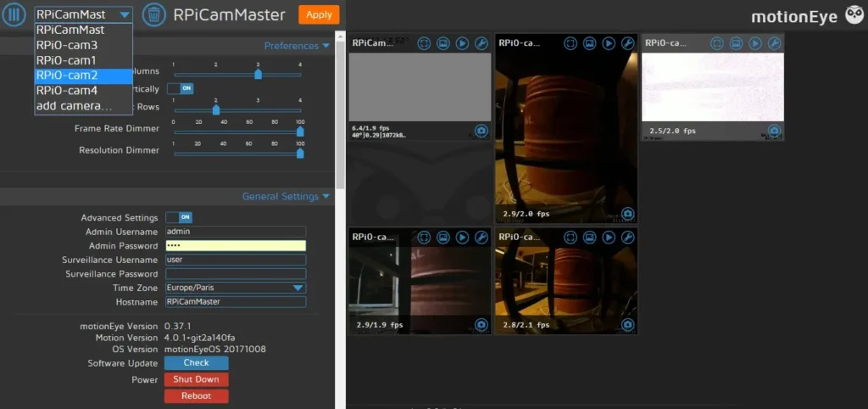Focus the Admin Username field
Viewport: 868px width, 409px height.
point(236,232)
